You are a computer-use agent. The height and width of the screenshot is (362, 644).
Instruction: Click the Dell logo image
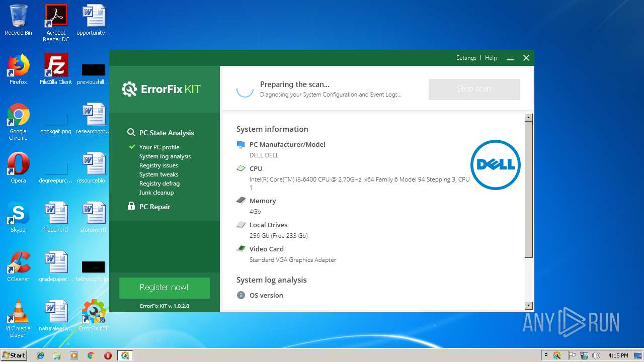[x=496, y=165]
